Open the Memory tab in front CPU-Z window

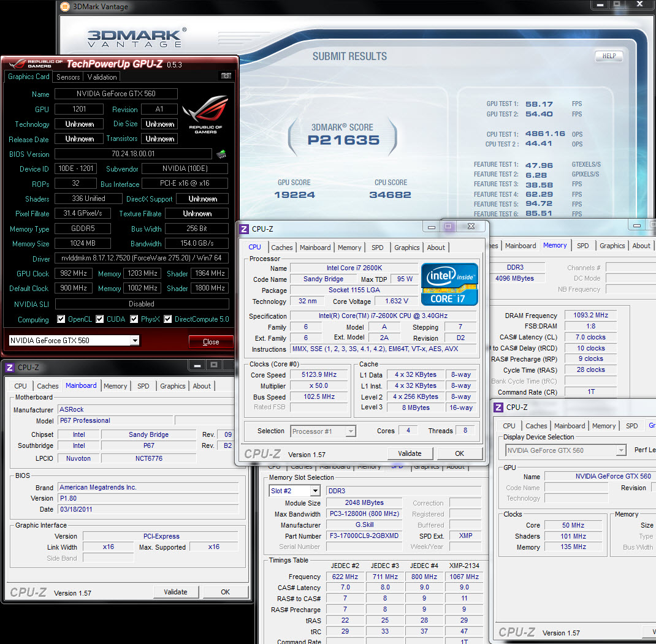pyautogui.click(x=349, y=248)
